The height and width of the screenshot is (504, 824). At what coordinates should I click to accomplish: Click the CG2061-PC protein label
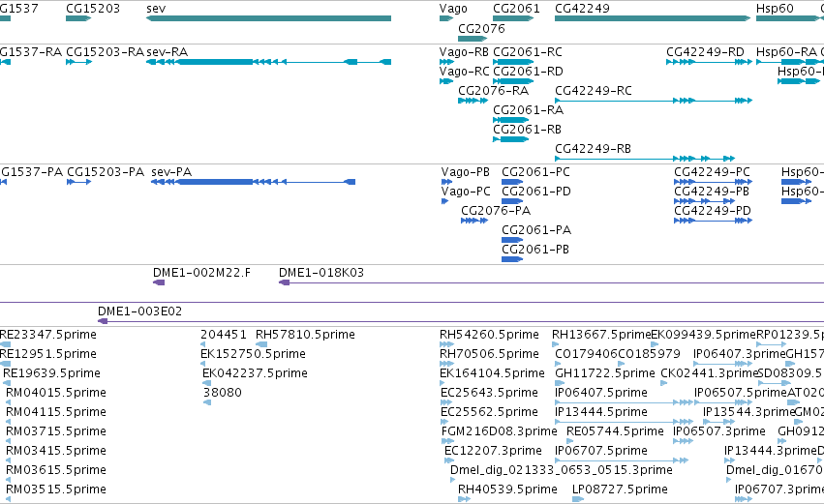[536, 172]
